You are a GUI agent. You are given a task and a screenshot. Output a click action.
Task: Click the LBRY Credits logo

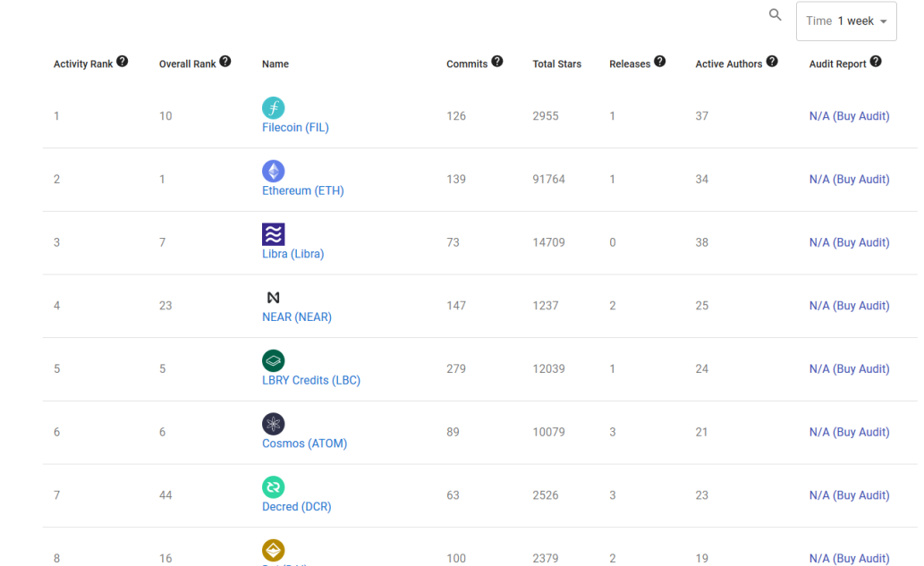[x=274, y=360]
